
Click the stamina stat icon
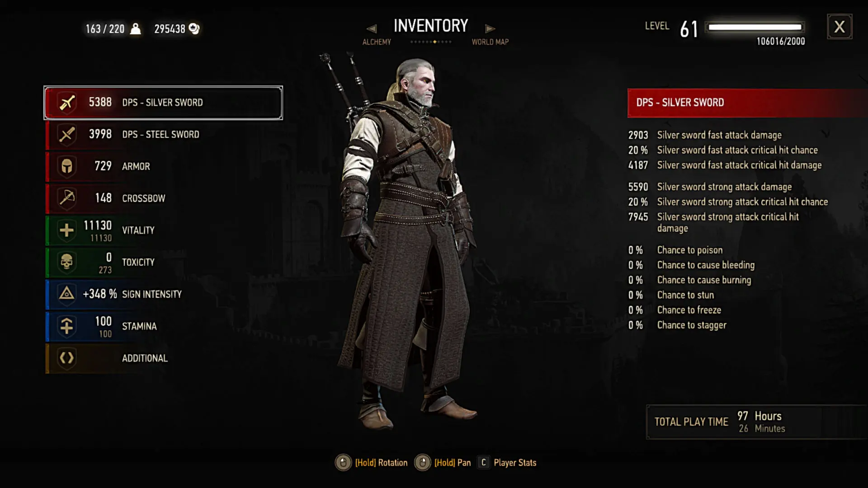point(67,326)
